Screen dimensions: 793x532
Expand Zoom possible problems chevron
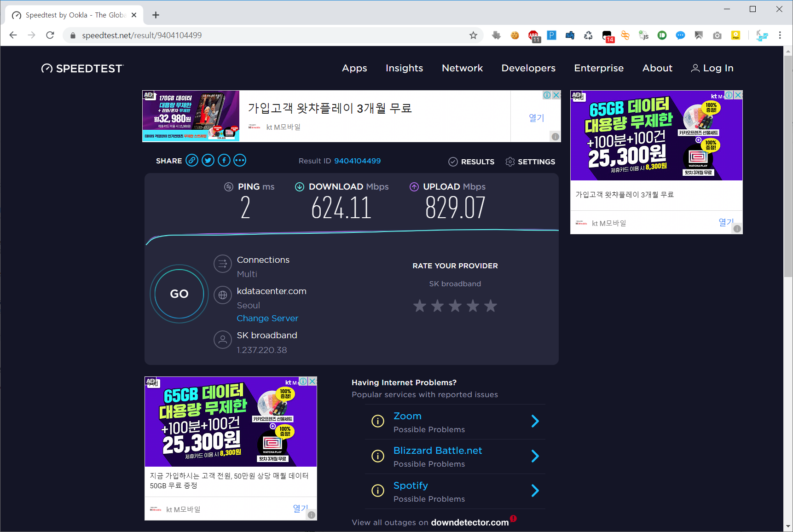click(x=535, y=421)
